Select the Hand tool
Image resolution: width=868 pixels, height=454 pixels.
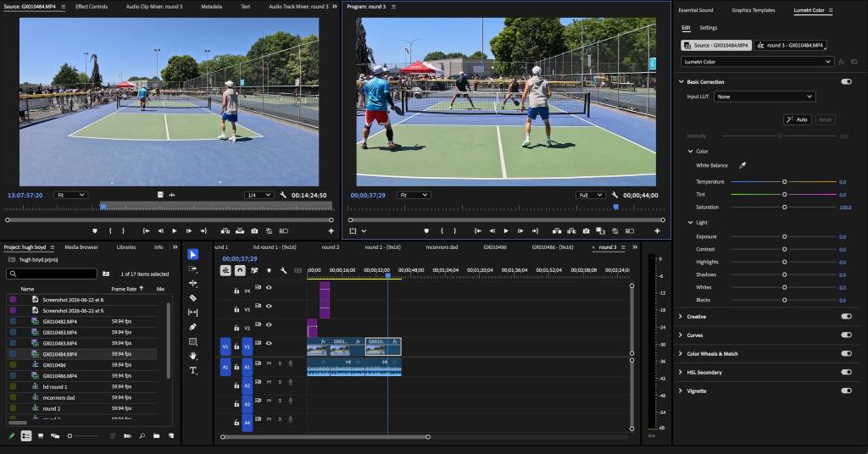[x=192, y=356]
